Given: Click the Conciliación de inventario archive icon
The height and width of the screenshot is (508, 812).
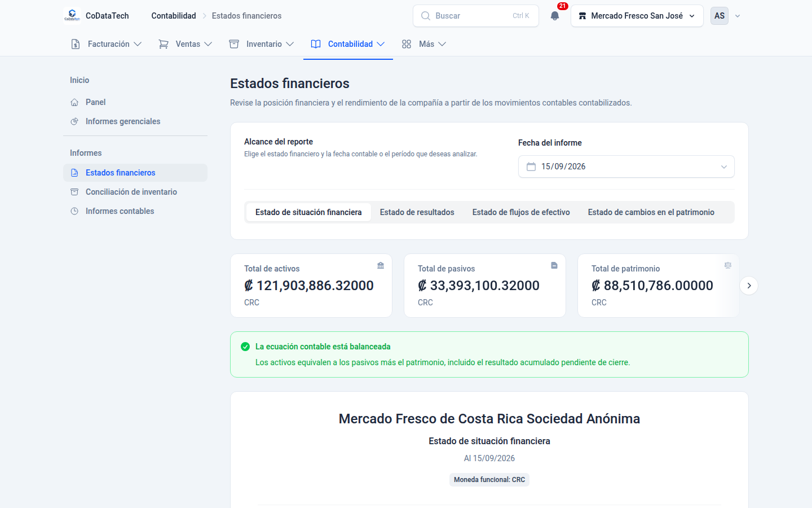Looking at the screenshot, I should coord(74,192).
